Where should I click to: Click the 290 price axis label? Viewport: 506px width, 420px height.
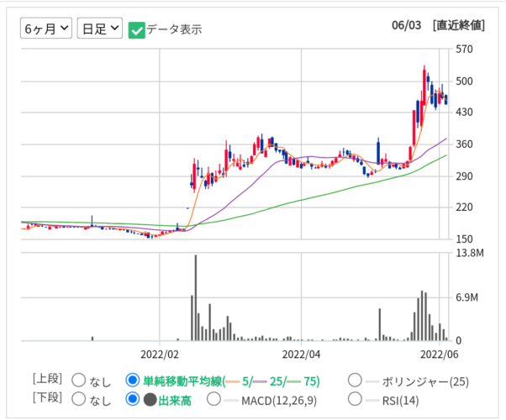pos(464,176)
